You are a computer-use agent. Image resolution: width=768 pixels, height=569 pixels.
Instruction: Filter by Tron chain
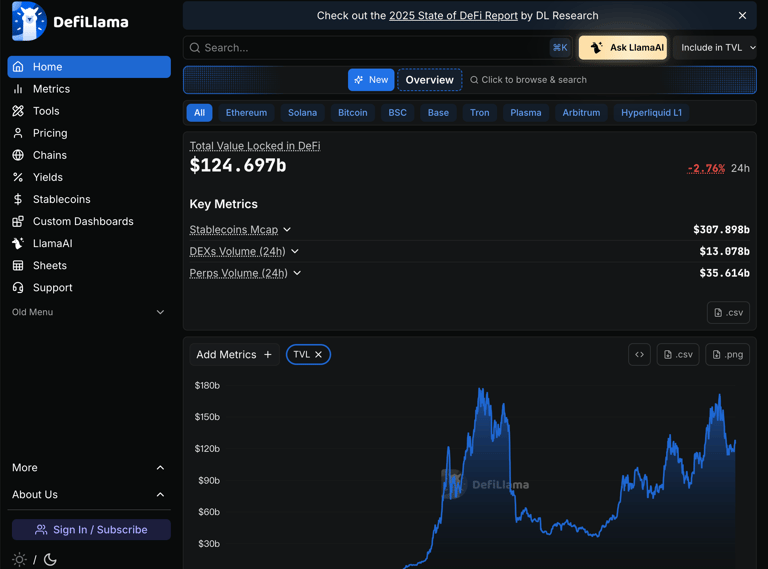tap(480, 113)
